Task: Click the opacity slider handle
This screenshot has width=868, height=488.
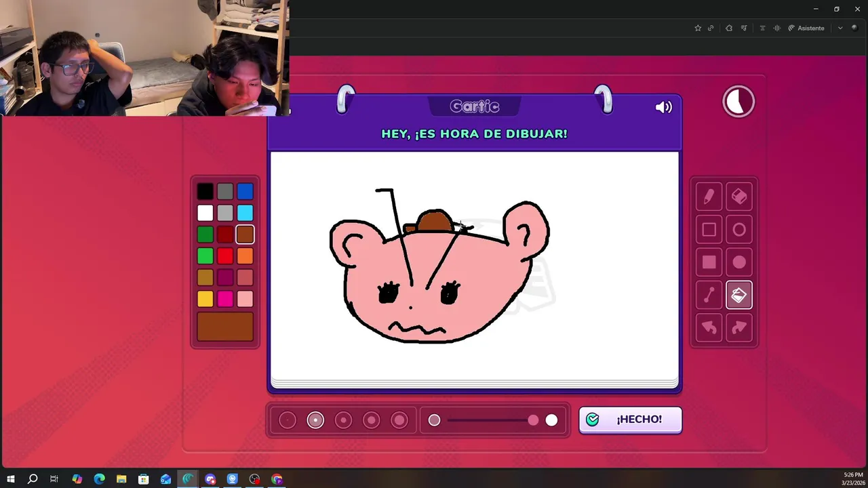Action: tap(533, 420)
